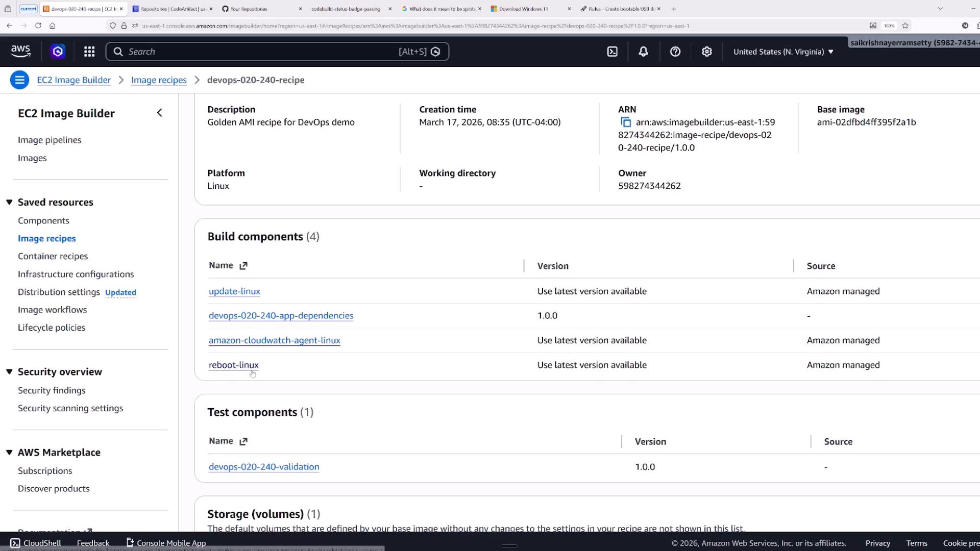
Task: Bookmark this page with star icon
Action: 905,26
